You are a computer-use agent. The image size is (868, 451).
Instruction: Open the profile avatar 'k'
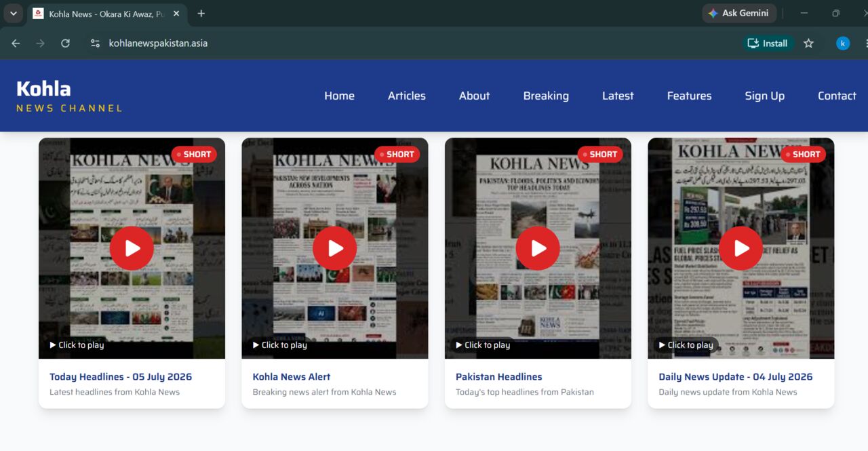click(x=843, y=43)
